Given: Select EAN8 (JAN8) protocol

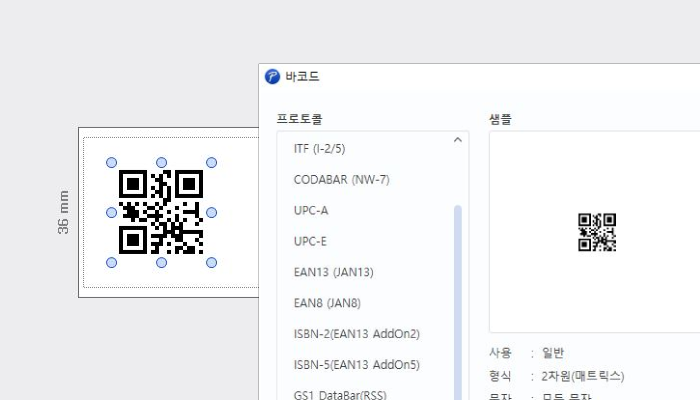Looking at the screenshot, I should 327,303.
